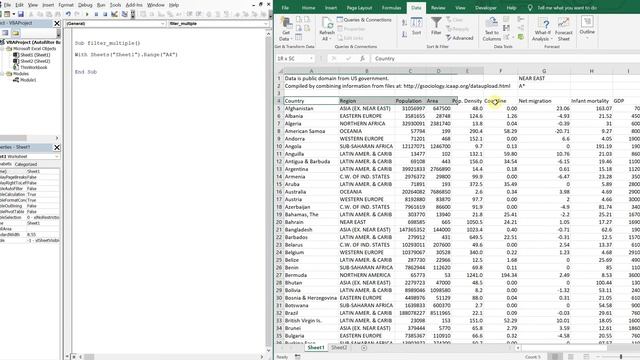Select Sheet1 (Sheet1) in project tree
The height and width of the screenshot is (360, 640).
click(x=35, y=55)
